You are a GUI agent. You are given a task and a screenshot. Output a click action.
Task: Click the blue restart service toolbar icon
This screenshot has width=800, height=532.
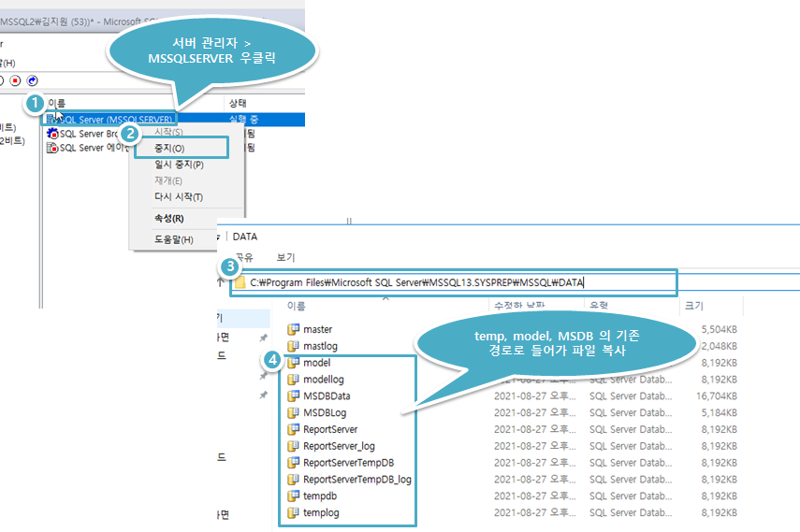(32, 80)
